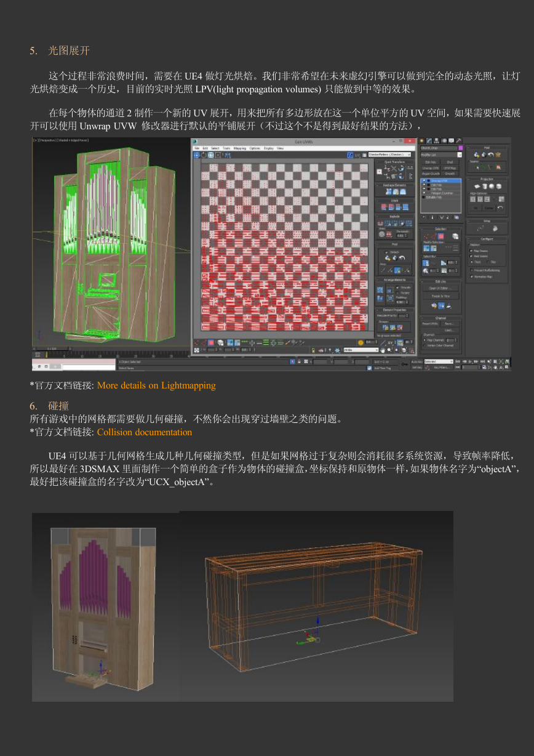Viewport: 534px width, 756px height.
Task: Select Vertex sub-object mode in Selection rollout
Action: (x=427, y=236)
